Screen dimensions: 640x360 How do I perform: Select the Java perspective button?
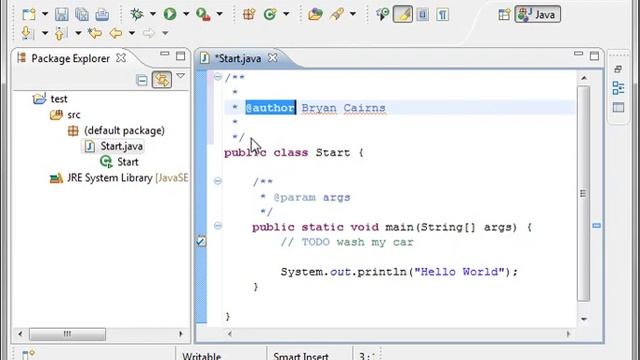[538, 15]
